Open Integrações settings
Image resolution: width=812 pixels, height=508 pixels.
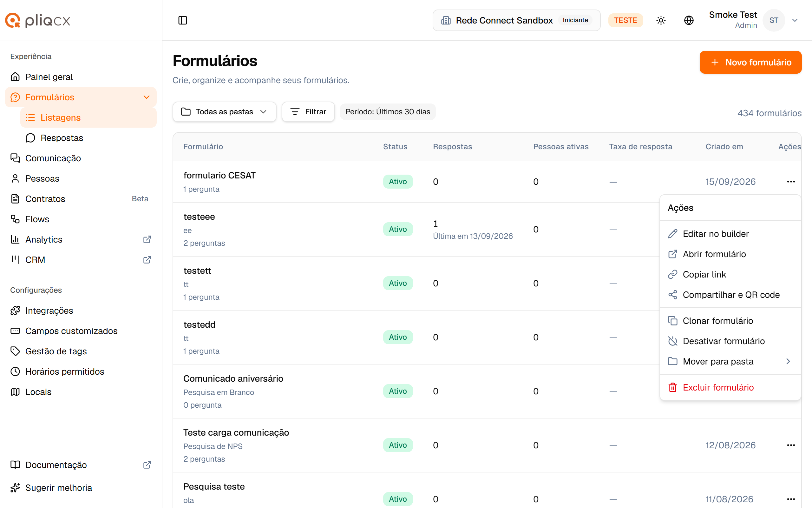coord(81,311)
